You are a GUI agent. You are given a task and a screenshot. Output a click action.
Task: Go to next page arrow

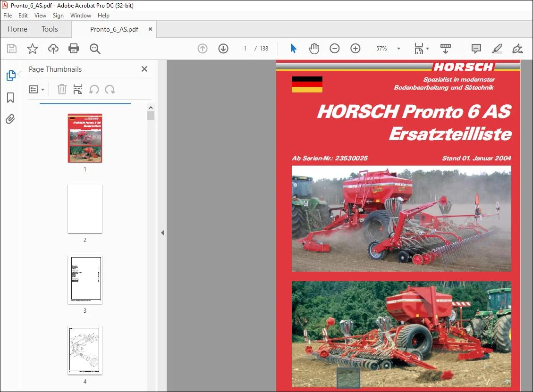(223, 49)
